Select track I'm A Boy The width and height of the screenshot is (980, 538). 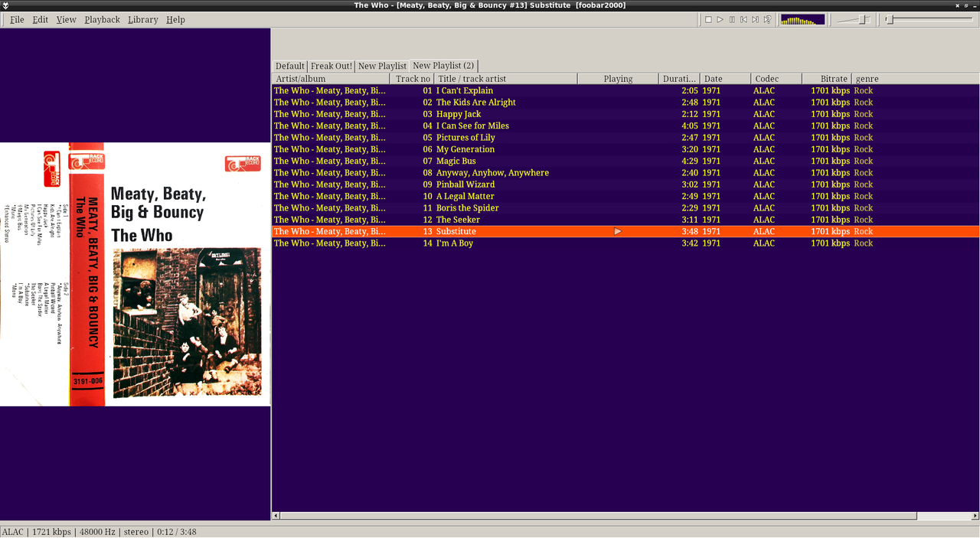[x=626, y=243]
